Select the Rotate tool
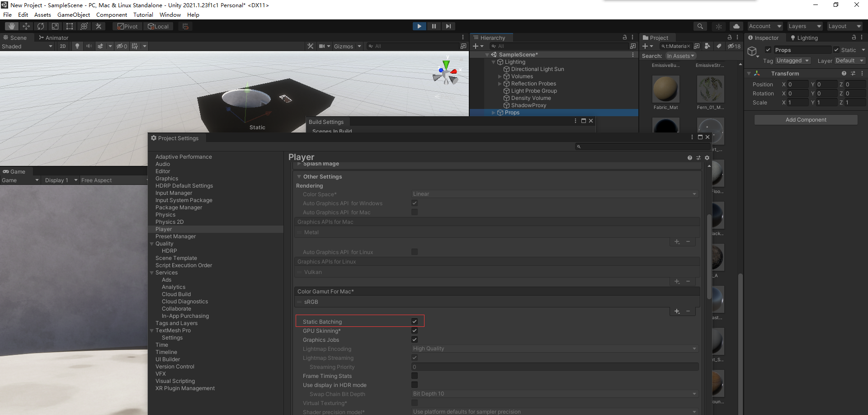 pyautogui.click(x=41, y=26)
